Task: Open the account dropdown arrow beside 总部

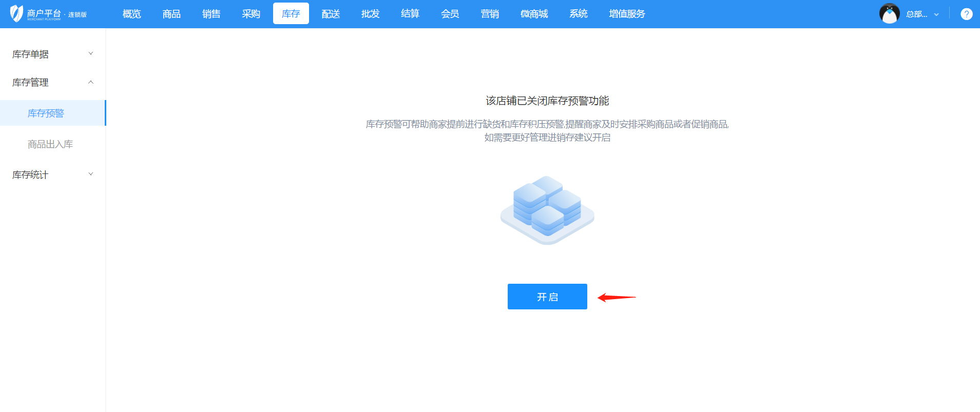Action: pyautogui.click(x=936, y=14)
